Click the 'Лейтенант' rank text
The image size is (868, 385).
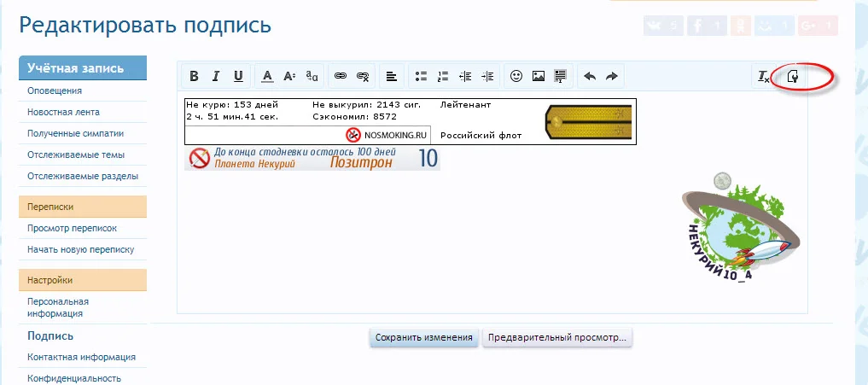click(x=465, y=105)
